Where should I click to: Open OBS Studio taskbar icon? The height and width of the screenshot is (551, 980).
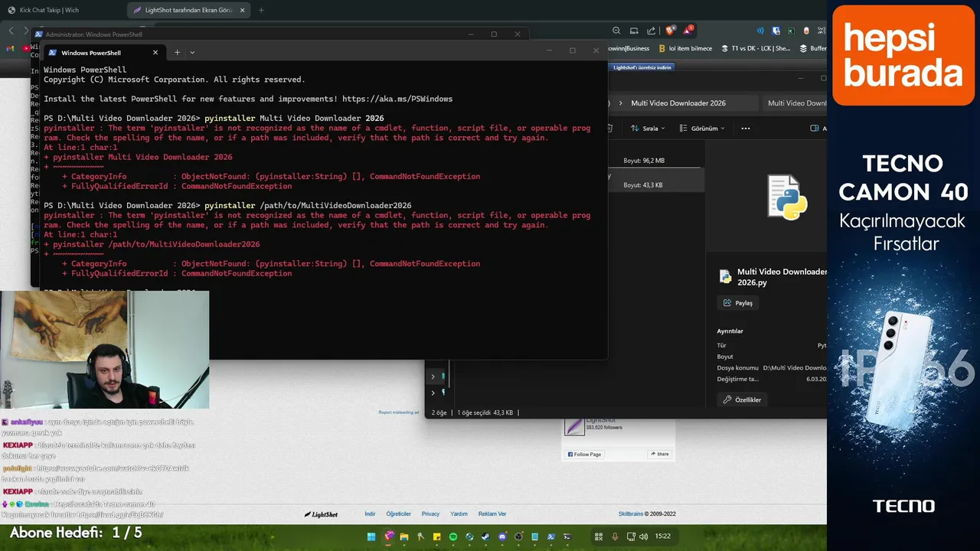pyautogui.click(x=518, y=537)
